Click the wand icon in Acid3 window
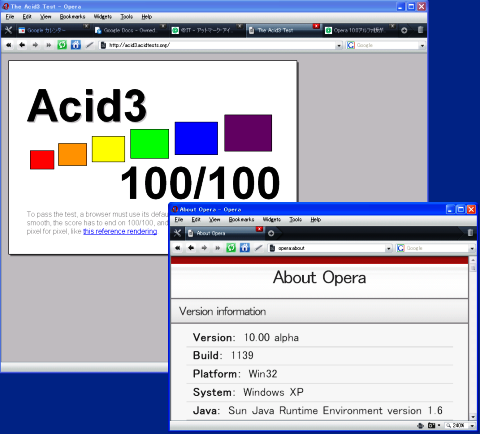 pos(89,45)
